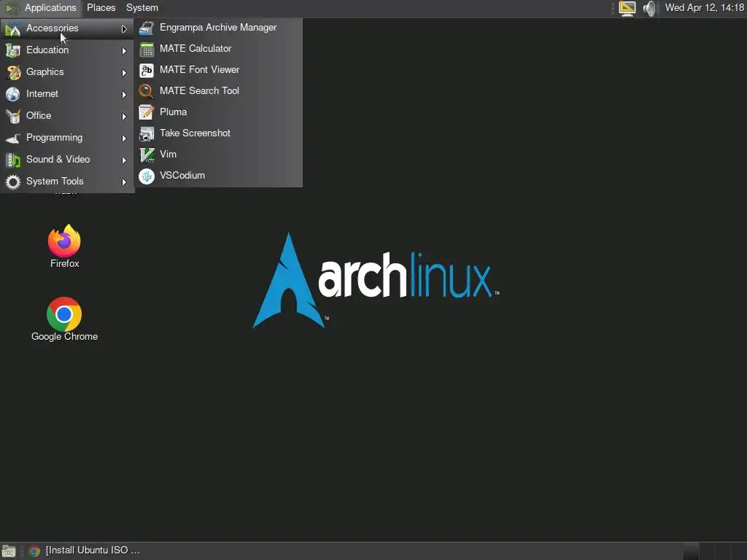The image size is (747, 560).
Task: Launch MATE Calculator via its icon
Action: click(146, 49)
